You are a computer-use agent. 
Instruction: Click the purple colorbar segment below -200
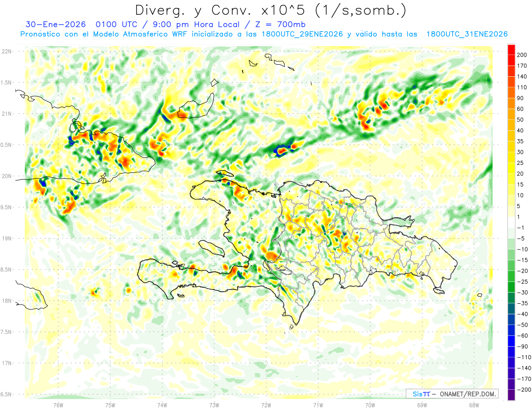click(511, 395)
